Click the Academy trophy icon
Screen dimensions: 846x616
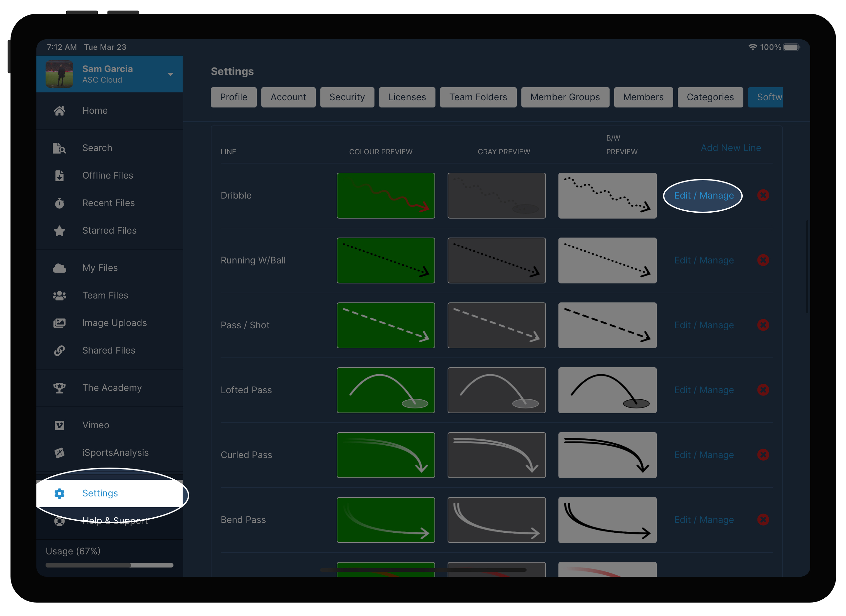pos(59,388)
